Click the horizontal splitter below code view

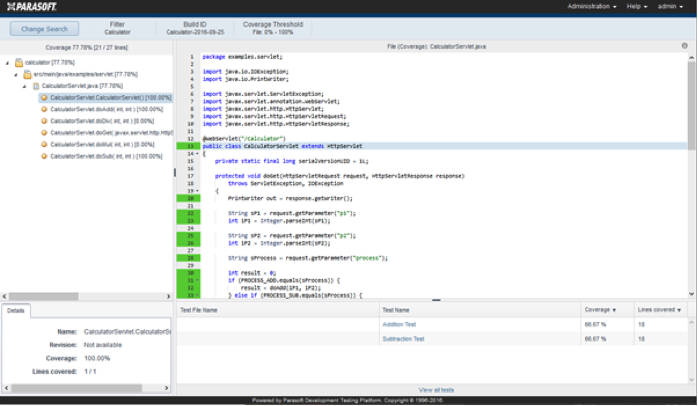point(436,300)
